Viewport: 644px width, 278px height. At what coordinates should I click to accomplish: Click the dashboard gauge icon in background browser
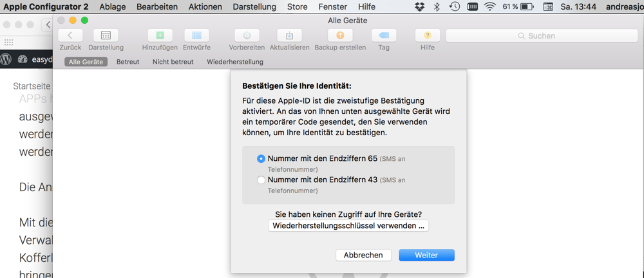pyautogui.click(x=23, y=59)
